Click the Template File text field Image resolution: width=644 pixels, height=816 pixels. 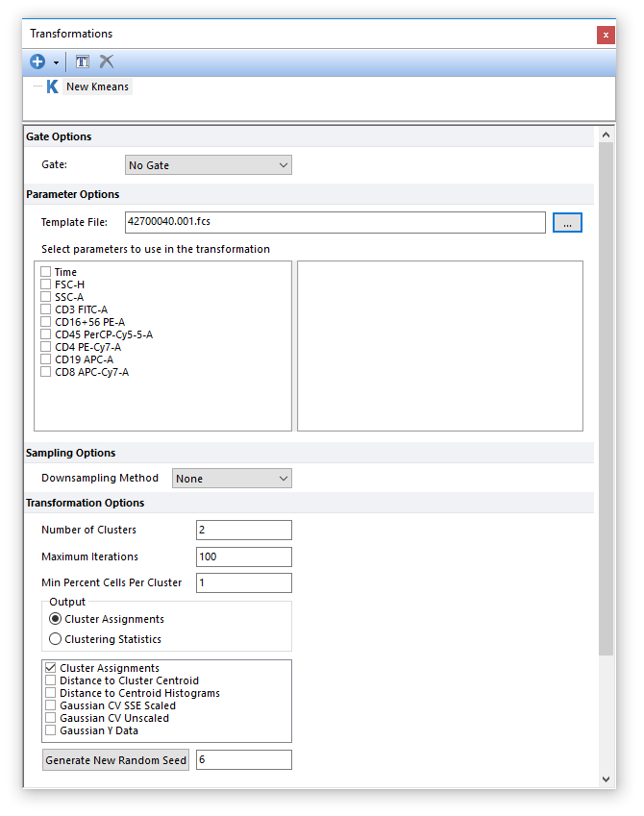(335, 222)
